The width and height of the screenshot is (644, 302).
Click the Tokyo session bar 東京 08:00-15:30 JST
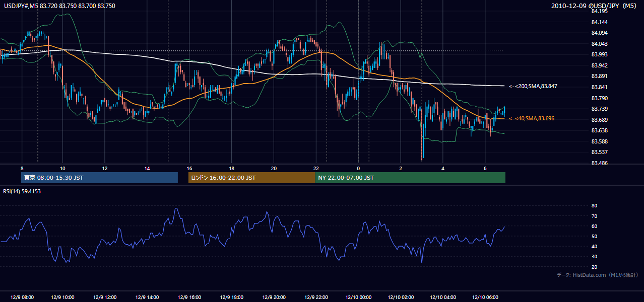tap(99, 178)
